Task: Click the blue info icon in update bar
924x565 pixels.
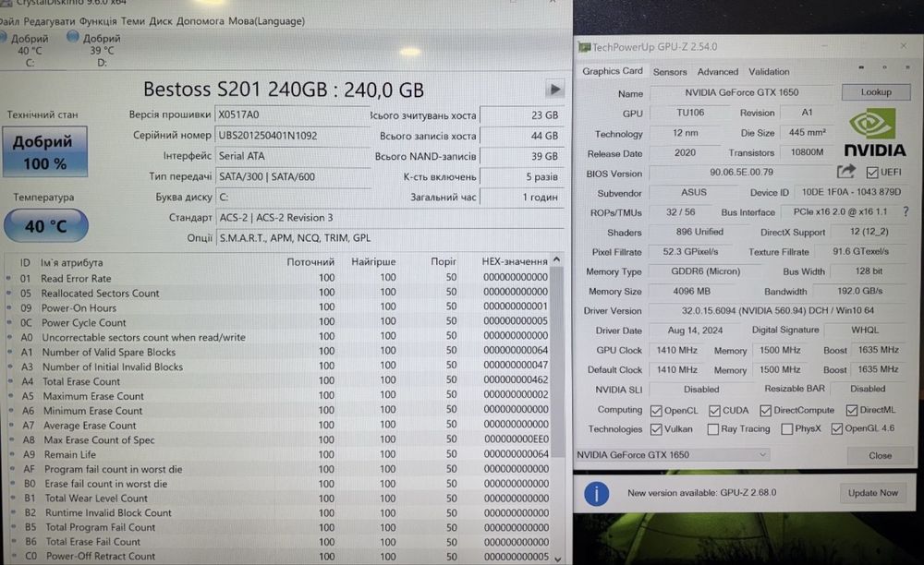Action: (596, 493)
